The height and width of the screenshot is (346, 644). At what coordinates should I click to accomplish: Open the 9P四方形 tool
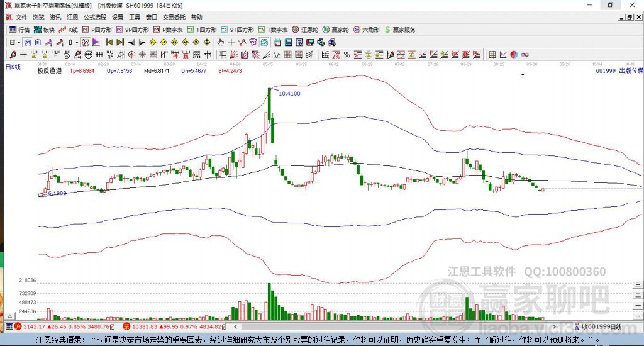(132, 30)
